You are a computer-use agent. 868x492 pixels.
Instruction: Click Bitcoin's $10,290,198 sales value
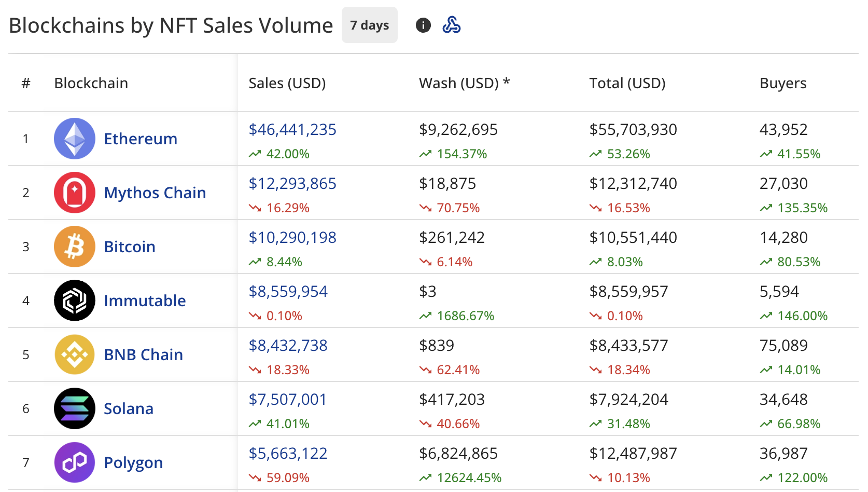pos(292,237)
